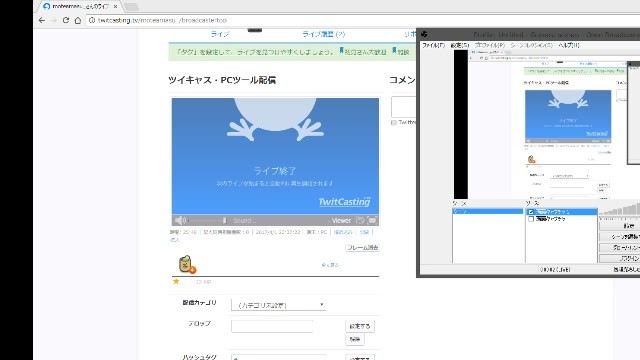Click the fullscreen icon in the player bar
The height and width of the screenshot is (360, 640).
click(x=372, y=220)
